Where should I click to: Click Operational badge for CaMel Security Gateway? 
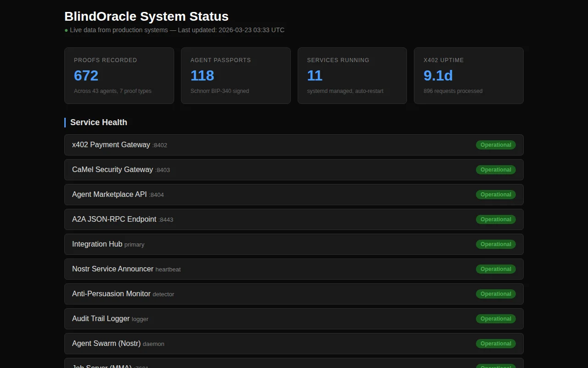tap(496, 170)
